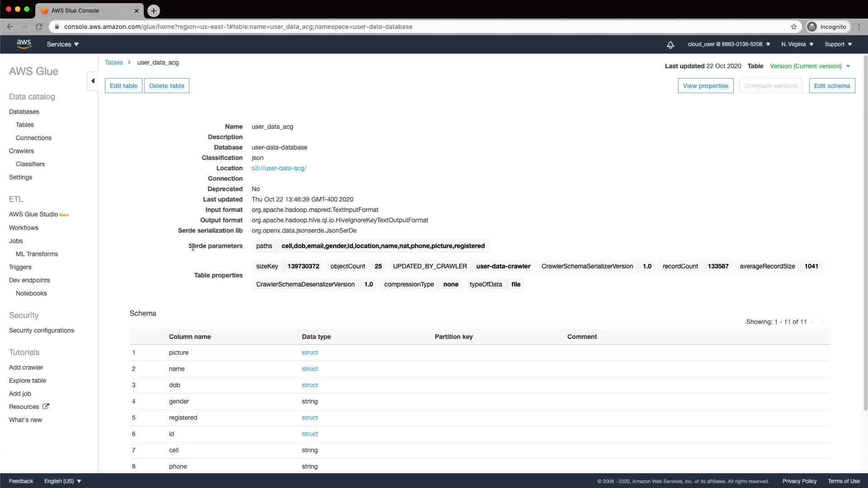Image resolution: width=868 pixels, height=488 pixels.
Task: Click struct data type for picture column
Action: 310,352
